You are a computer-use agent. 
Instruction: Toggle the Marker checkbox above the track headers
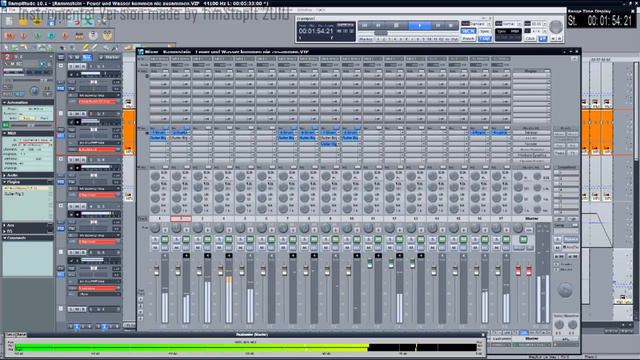coord(102,57)
